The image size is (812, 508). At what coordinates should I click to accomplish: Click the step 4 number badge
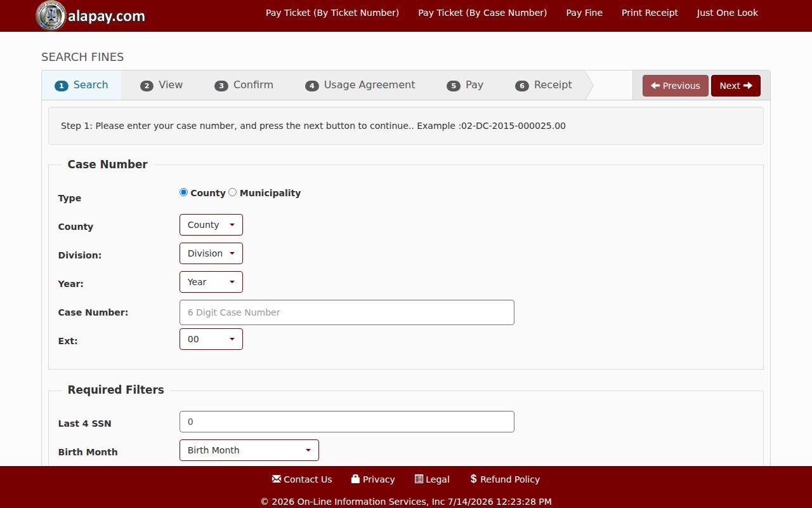click(312, 86)
